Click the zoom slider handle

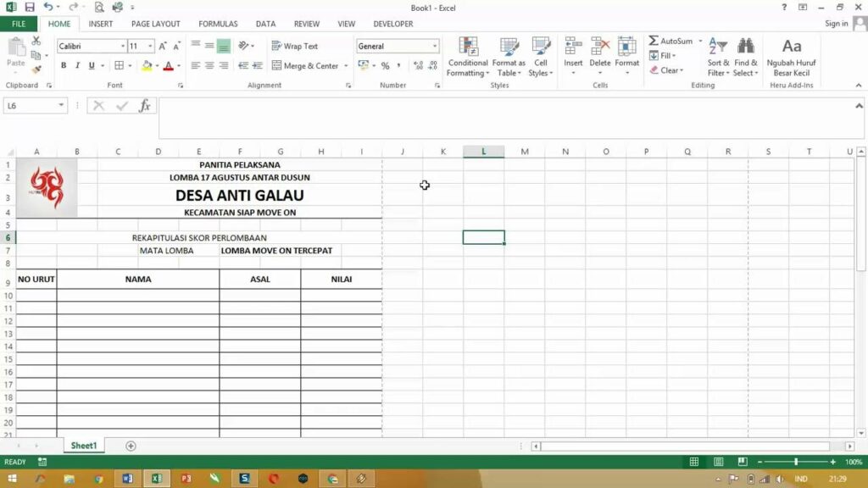(796, 462)
